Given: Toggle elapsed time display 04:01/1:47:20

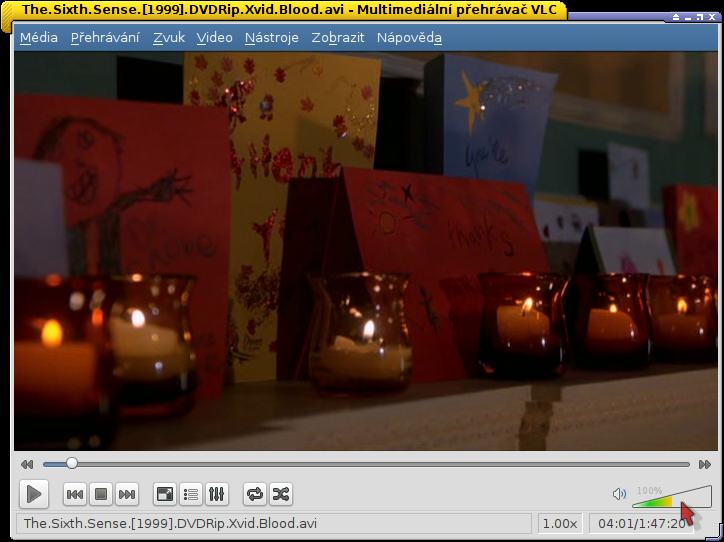Looking at the screenshot, I should coord(642,524).
